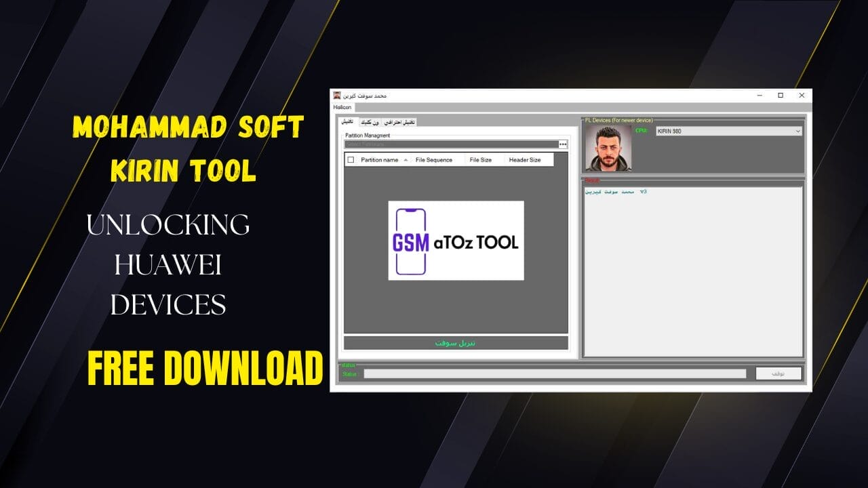The width and height of the screenshot is (868, 488).
Task: Switch to the تفليش احترافي tab
Action: [399, 123]
